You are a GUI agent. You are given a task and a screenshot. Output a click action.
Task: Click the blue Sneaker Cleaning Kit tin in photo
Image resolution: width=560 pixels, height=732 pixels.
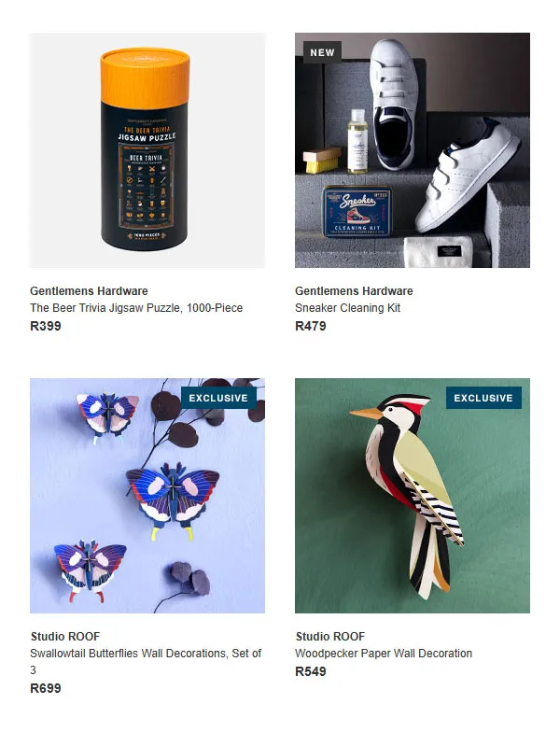pos(357,211)
